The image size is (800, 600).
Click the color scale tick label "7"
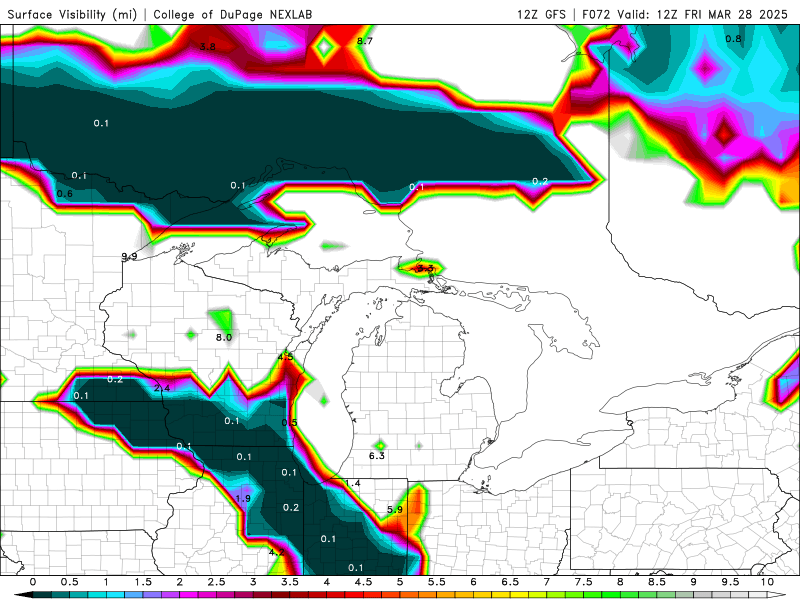pyautogui.click(x=547, y=582)
